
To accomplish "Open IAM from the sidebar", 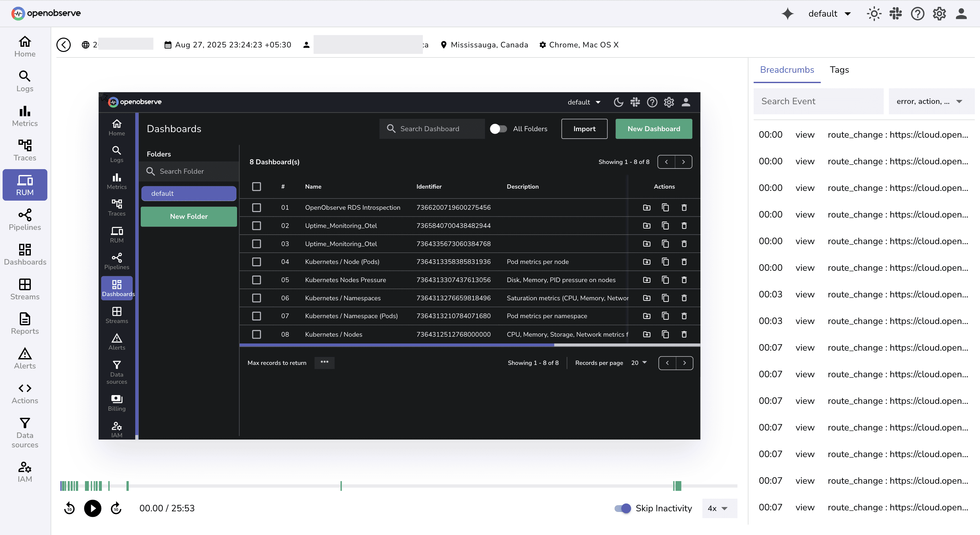I will (24, 471).
